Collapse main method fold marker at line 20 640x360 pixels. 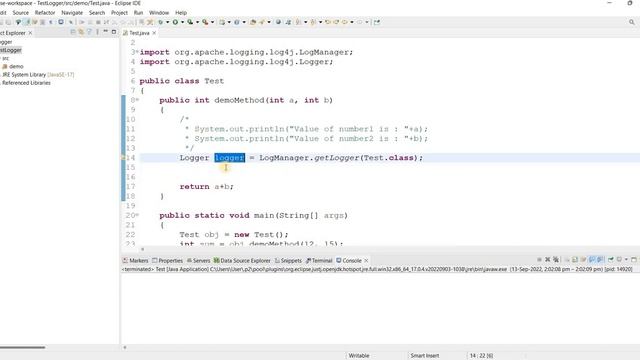137,214
